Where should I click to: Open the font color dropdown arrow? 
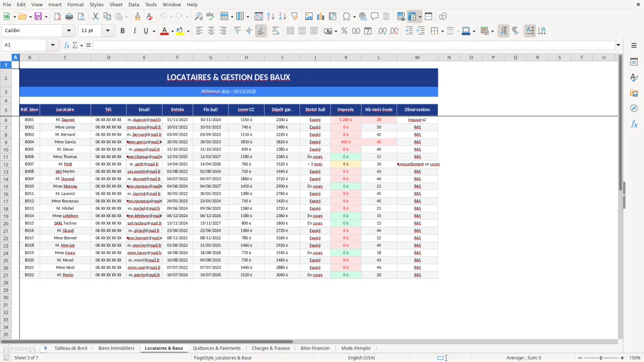(172, 31)
